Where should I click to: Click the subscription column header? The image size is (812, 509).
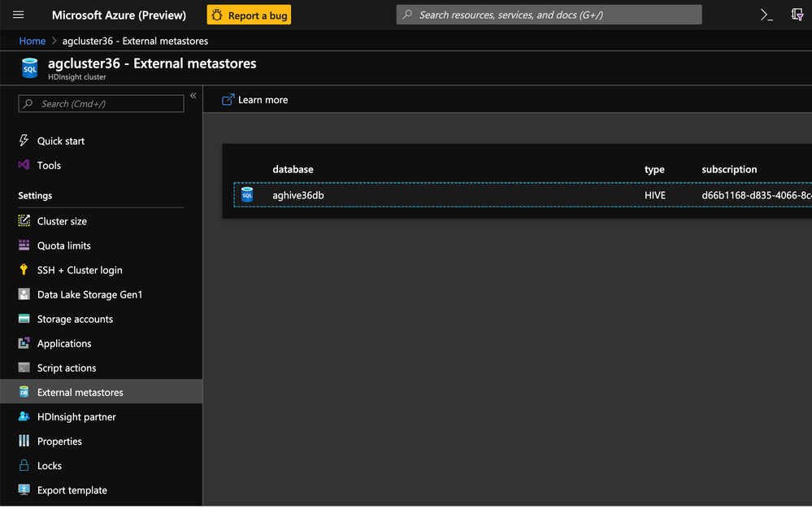[x=729, y=169]
